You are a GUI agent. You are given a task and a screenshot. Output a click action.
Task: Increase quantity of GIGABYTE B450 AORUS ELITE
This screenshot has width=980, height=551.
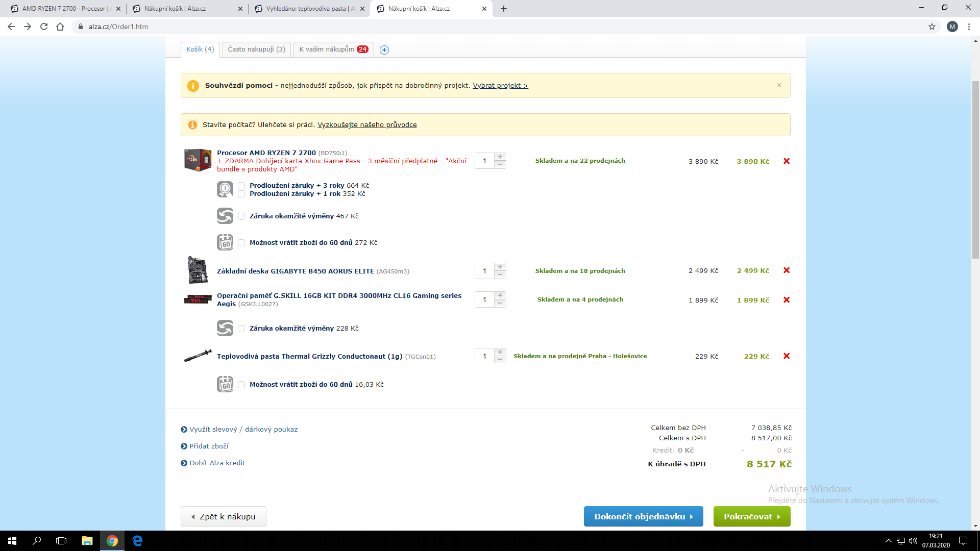(x=500, y=267)
